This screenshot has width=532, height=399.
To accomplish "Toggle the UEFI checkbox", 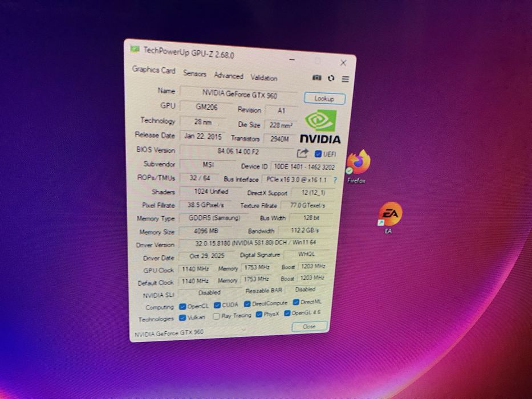I will point(318,154).
